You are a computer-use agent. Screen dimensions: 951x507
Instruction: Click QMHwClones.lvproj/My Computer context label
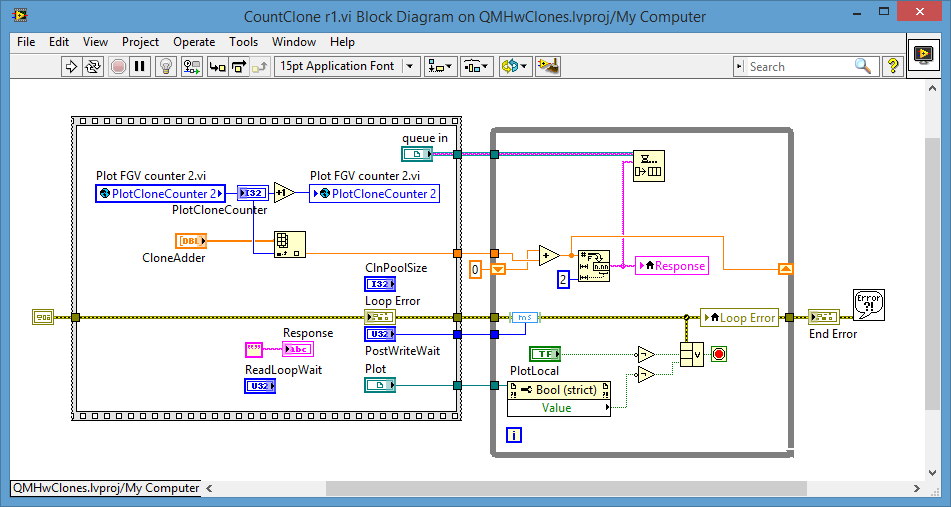point(106,488)
